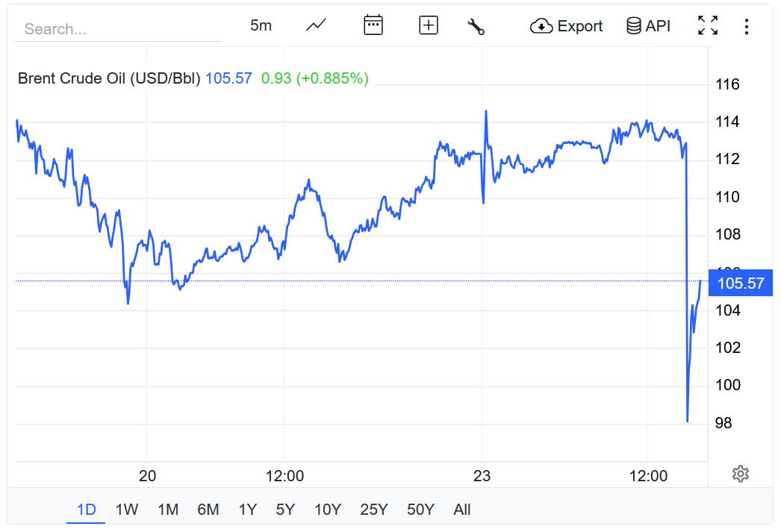Switch to the 1W time range
781x532 pixels.
(127, 510)
